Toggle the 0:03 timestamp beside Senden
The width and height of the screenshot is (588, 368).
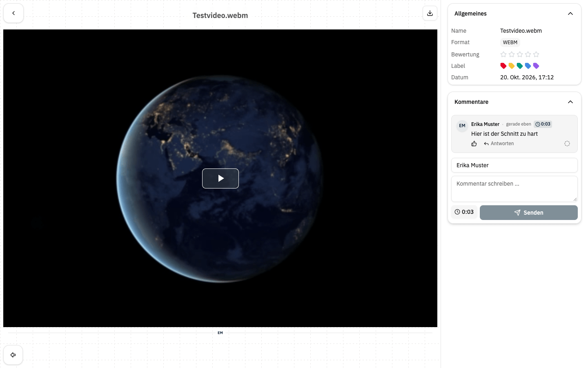[464, 212]
